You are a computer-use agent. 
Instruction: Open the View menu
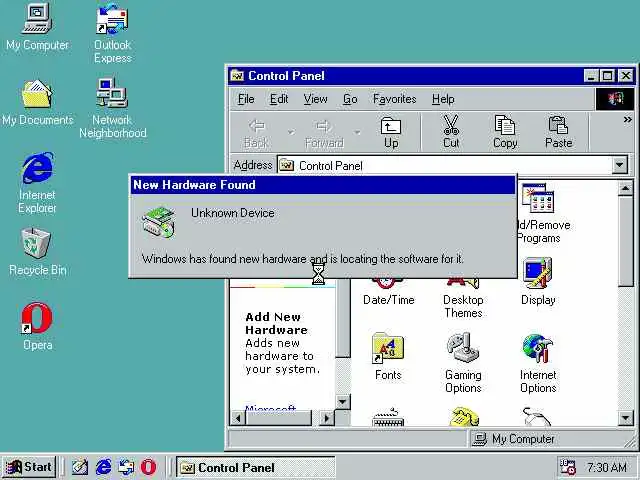point(315,99)
